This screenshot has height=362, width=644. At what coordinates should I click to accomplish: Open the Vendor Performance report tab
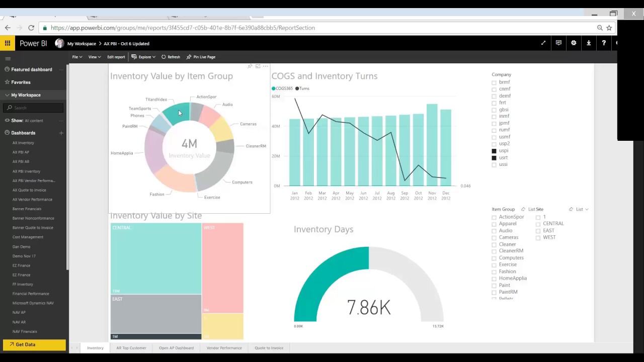224,348
